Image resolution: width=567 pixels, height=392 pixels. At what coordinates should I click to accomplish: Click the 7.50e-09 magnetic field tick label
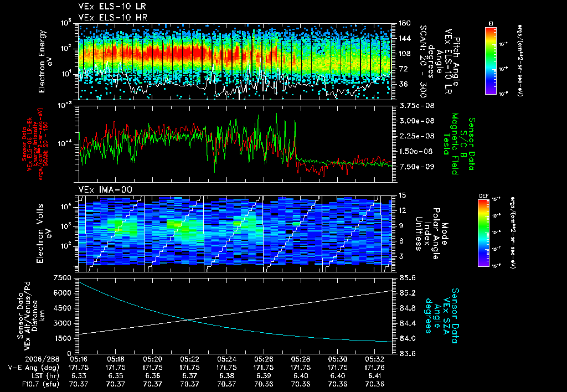pos(416,166)
